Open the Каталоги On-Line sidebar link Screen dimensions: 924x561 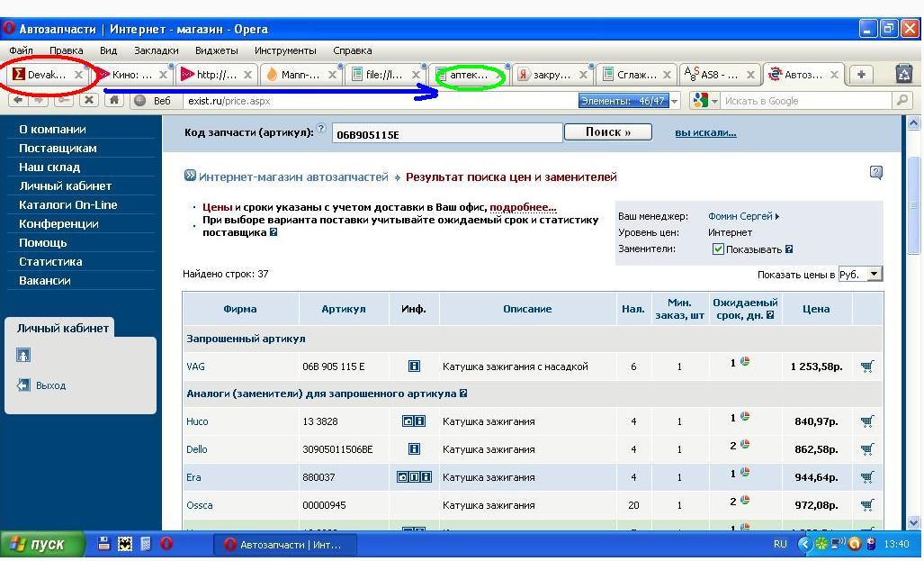tap(68, 204)
